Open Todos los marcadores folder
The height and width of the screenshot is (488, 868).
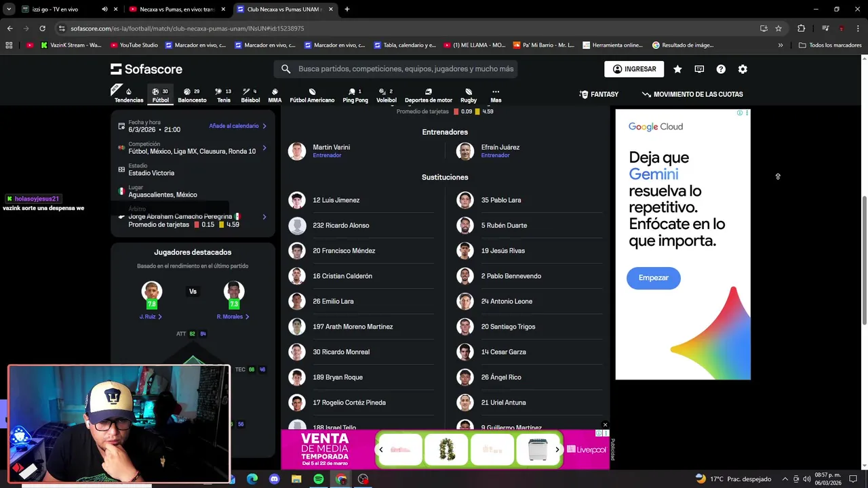click(x=830, y=45)
